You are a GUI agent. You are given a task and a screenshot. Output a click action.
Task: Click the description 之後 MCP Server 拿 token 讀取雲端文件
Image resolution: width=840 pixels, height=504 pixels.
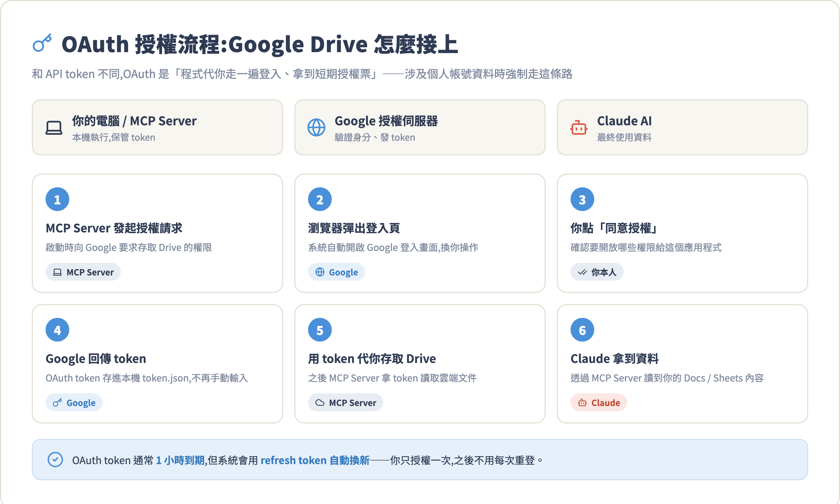tap(392, 378)
